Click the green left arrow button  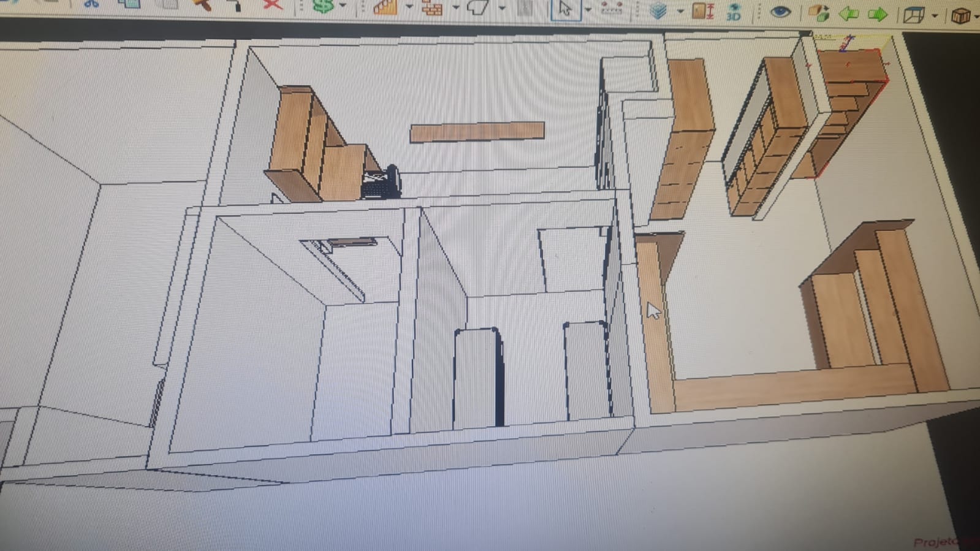tap(848, 13)
